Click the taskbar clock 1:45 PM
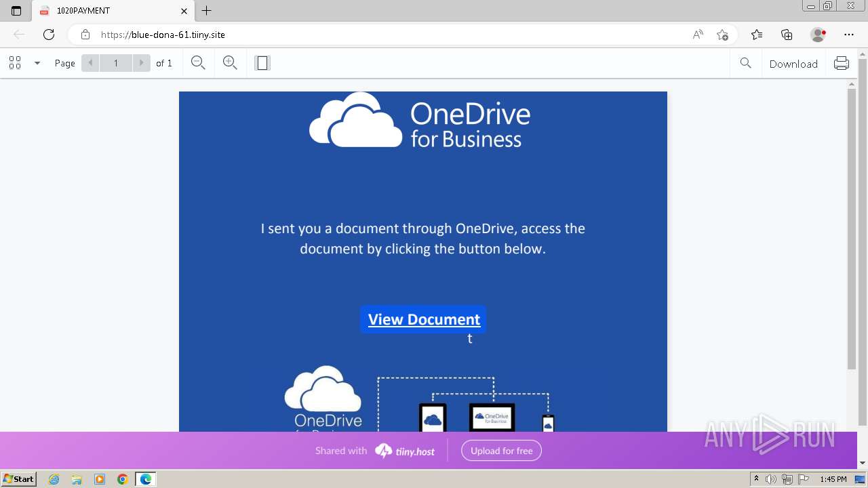Viewport: 868px width, 488px height. click(833, 479)
